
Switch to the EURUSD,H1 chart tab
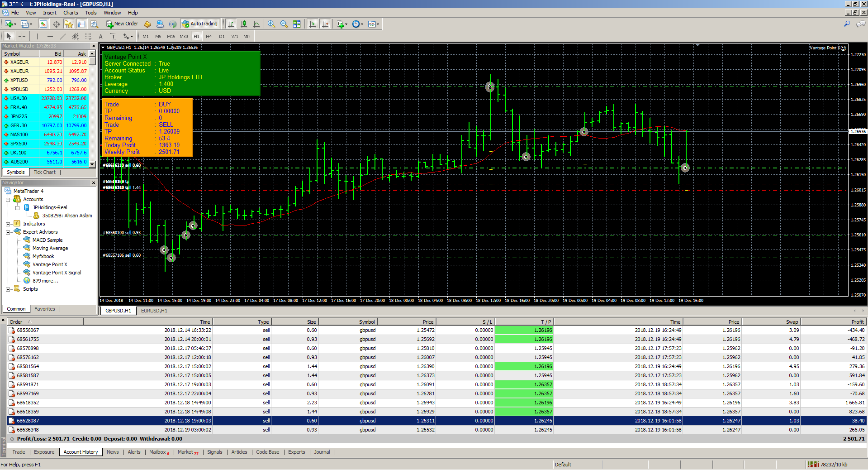click(x=154, y=311)
